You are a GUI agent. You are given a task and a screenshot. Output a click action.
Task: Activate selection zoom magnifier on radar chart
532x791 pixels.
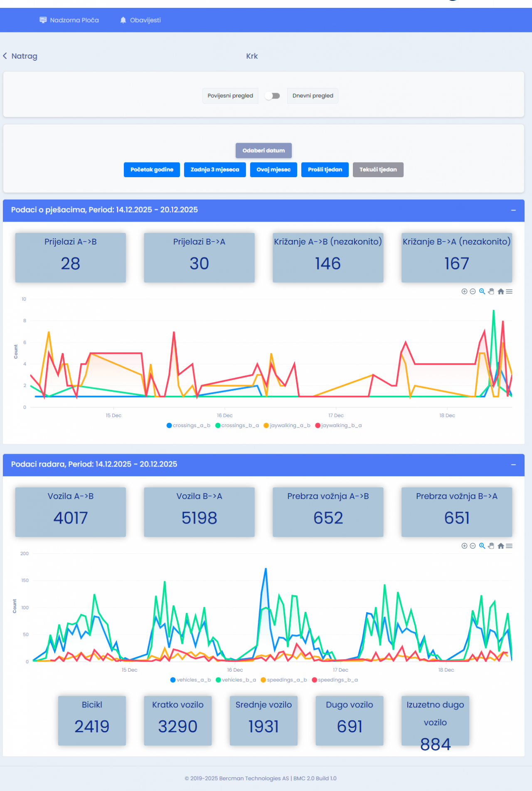(482, 546)
